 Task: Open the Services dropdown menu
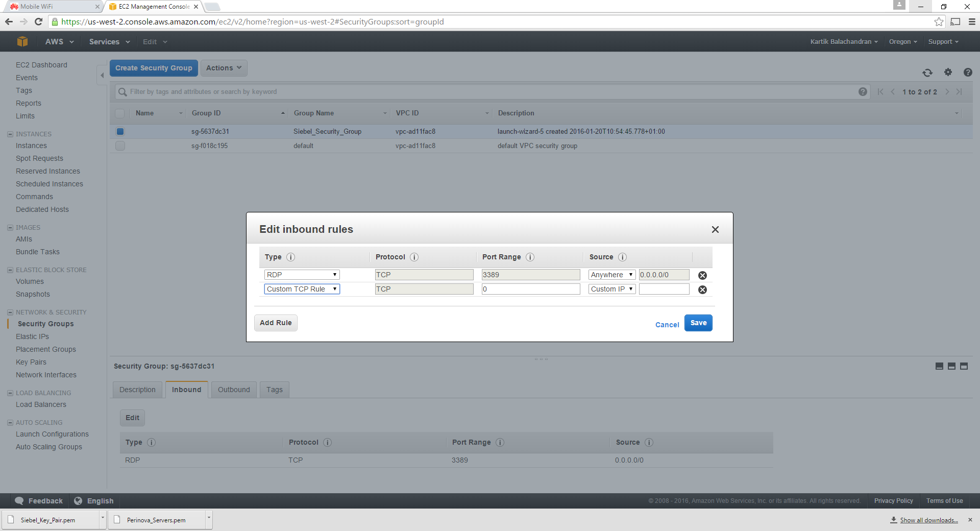point(109,42)
